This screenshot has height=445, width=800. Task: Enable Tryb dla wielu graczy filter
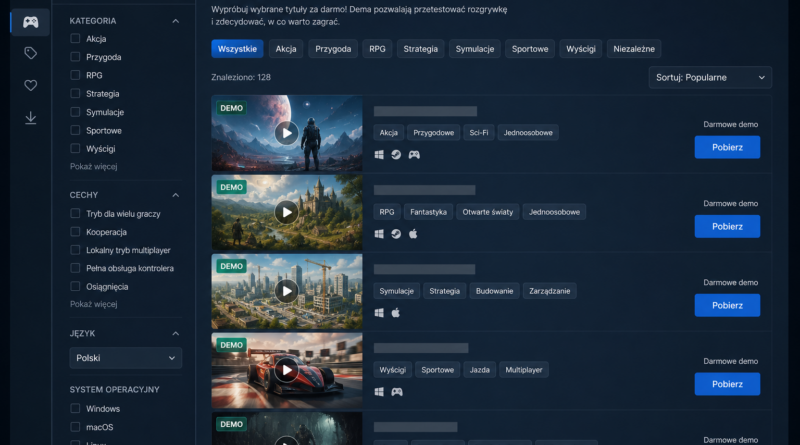click(x=75, y=213)
